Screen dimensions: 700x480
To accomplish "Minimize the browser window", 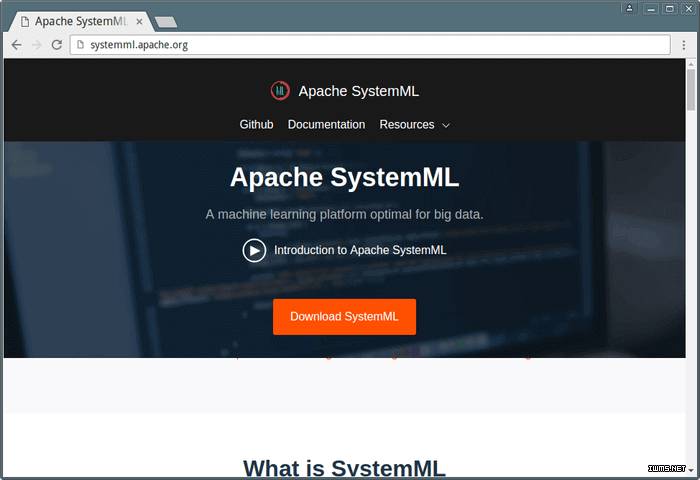I will [651, 8].
